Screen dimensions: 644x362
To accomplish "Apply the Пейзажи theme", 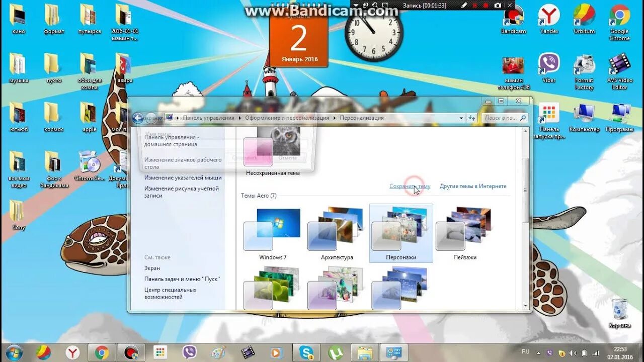I will point(464,234).
